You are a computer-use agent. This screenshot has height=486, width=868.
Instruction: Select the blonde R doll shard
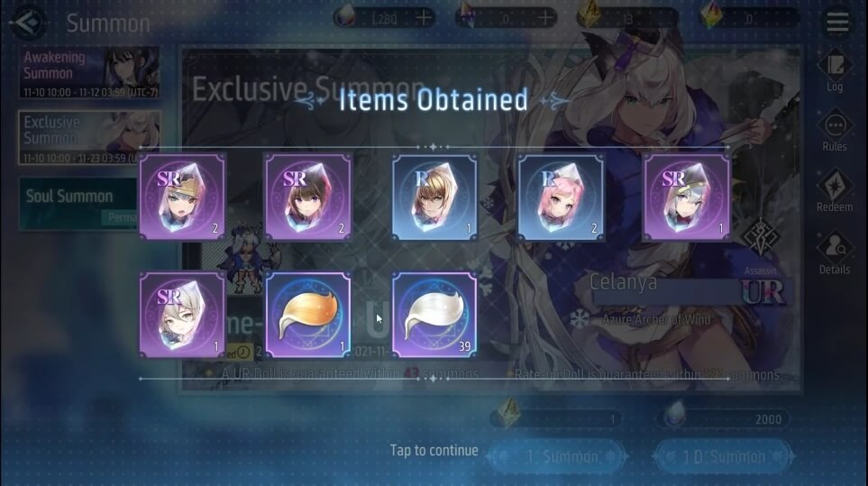coord(434,197)
